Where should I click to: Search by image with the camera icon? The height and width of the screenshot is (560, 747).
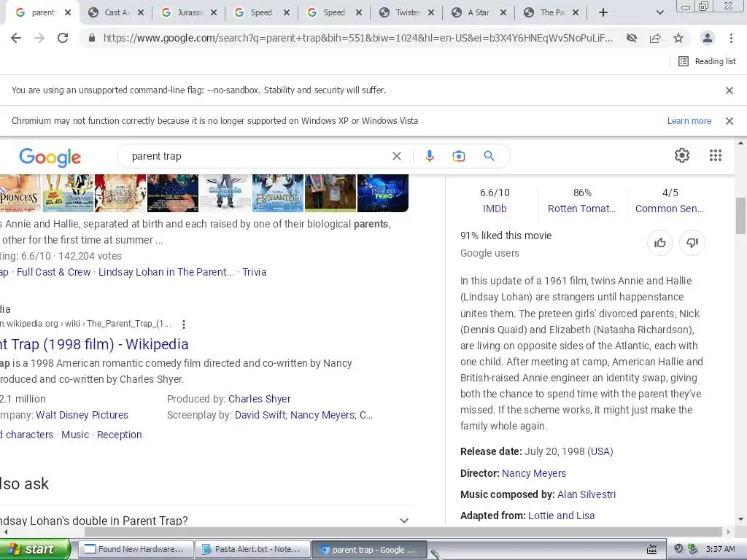tap(458, 156)
